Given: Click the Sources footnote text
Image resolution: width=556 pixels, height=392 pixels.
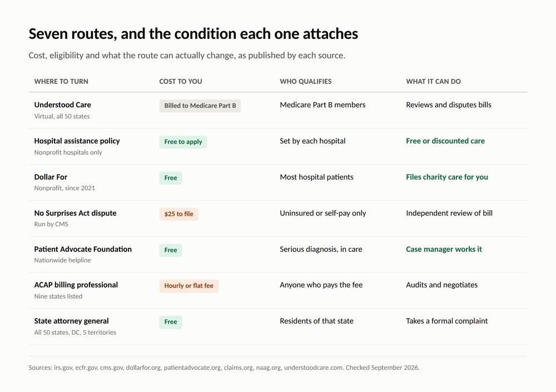Looking at the screenshot, I should [224, 368].
